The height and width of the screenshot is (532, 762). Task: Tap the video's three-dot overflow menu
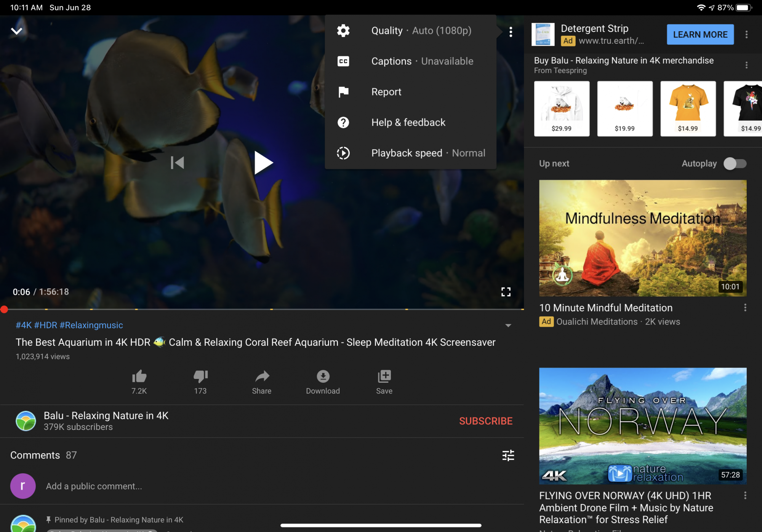tap(511, 32)
